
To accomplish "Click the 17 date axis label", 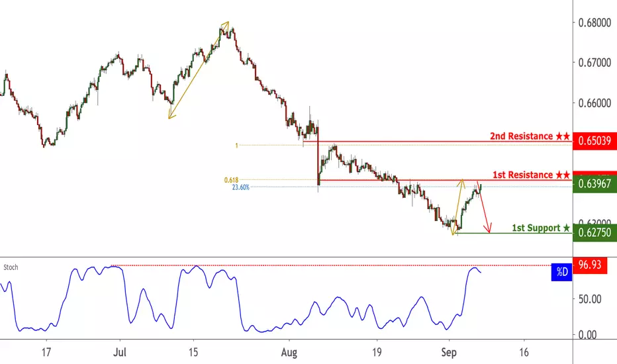I will (46, 352).
